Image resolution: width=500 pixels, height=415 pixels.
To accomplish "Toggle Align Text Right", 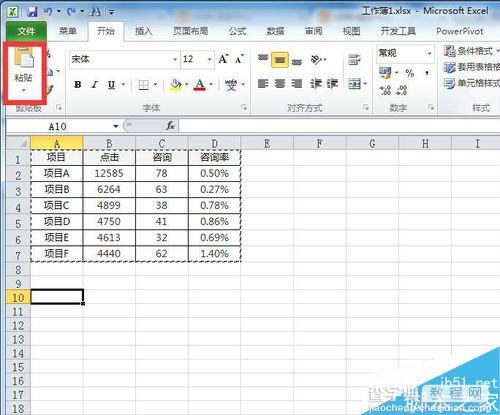I will click(296, 83).
